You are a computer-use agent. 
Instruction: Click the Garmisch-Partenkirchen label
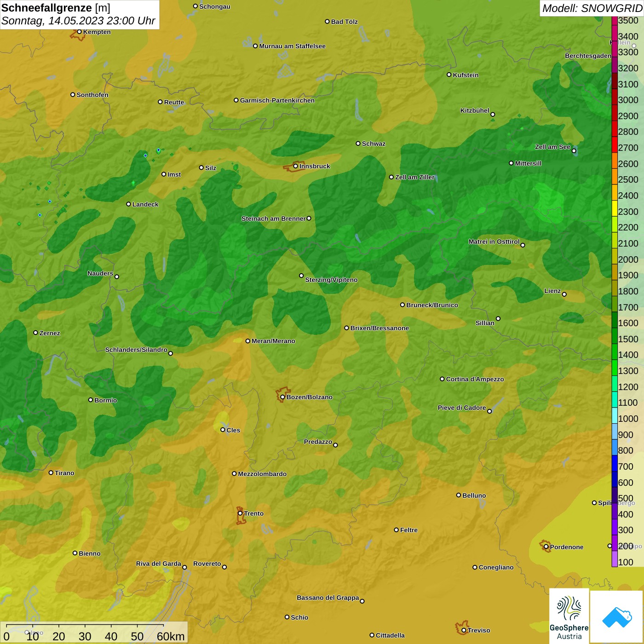277,100
